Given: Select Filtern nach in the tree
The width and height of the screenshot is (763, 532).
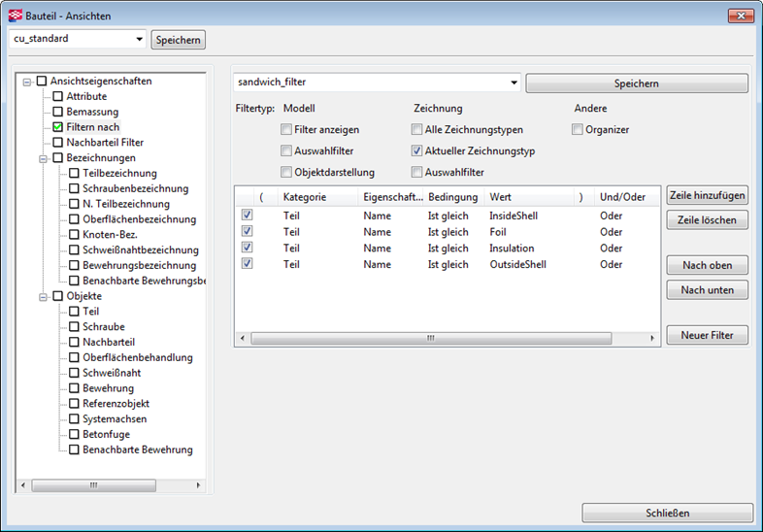Looking at the screenshot, I should click(x=92, y=127).
